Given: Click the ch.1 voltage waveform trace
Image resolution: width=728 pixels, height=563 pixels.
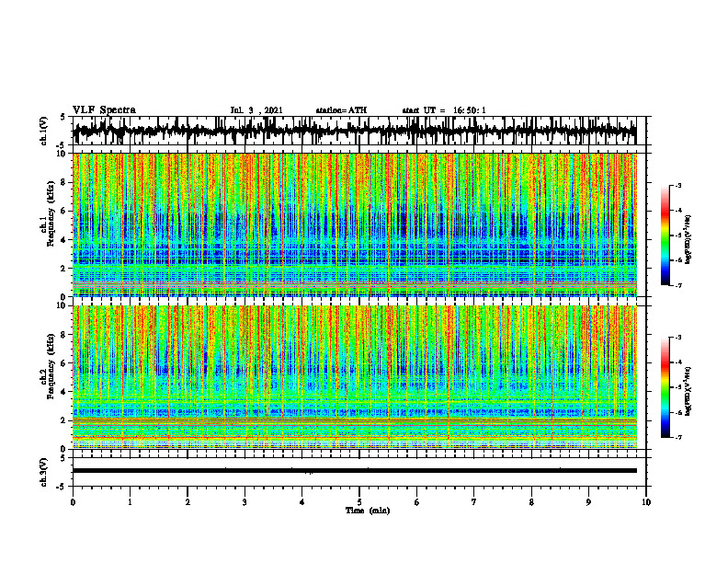Looking at the screenshot, I should pos(354,131).
